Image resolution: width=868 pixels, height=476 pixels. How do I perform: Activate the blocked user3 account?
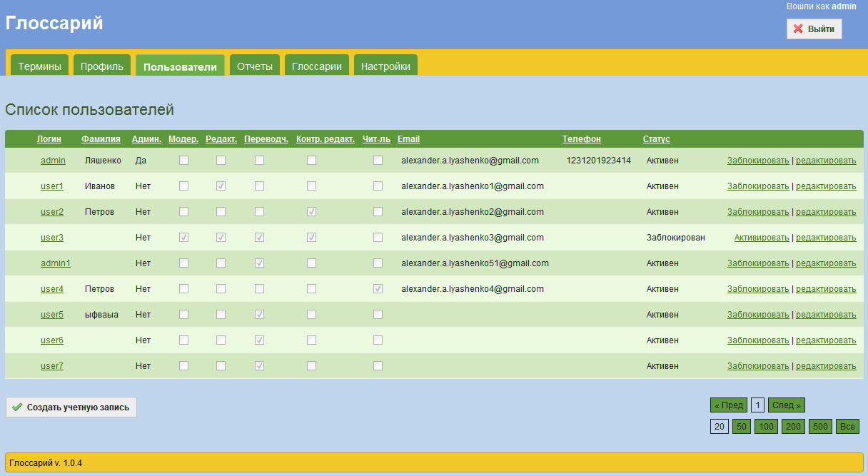(x=762, y=238)
